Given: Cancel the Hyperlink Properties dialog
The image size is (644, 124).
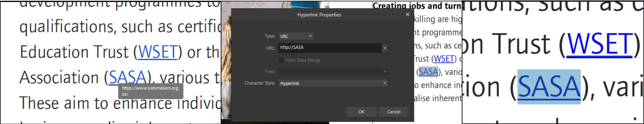Looking at the screenshot, I should (x=393, y=112).
